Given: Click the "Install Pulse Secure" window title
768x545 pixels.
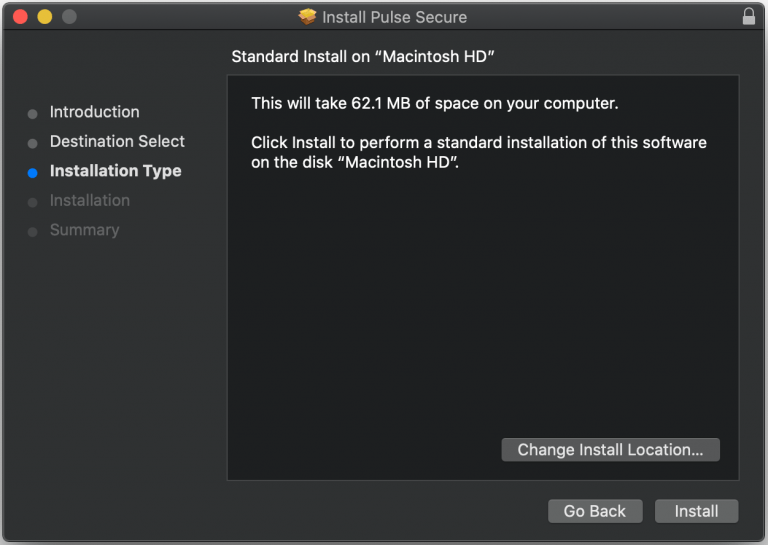Looking at the screenshot, I should 394,17.
